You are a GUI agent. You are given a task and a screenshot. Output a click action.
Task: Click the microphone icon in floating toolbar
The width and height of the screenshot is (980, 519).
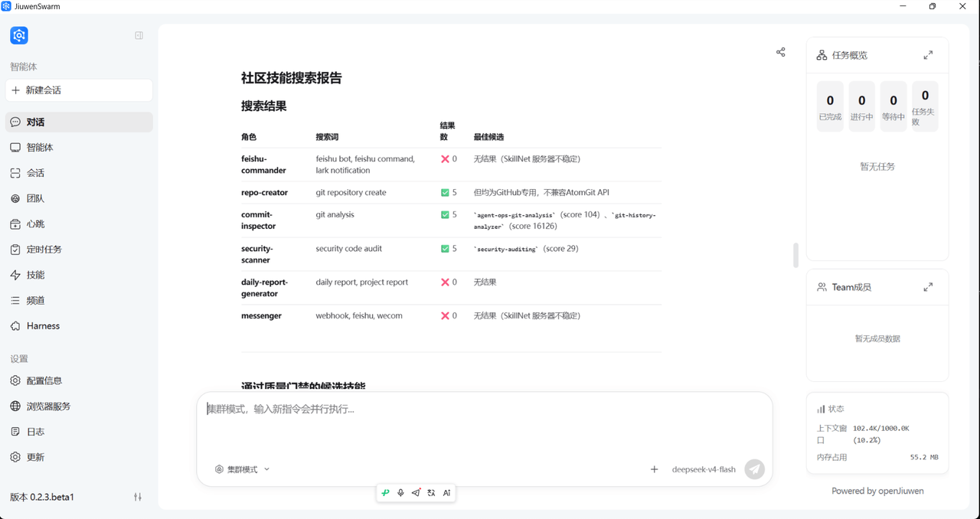(x=400, y=493)
